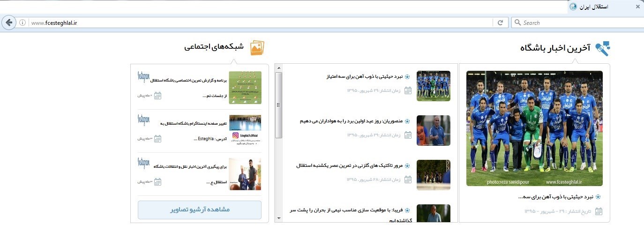
Task: Click calendar icon beside the Mansourian news date
Action: point(408,135)
